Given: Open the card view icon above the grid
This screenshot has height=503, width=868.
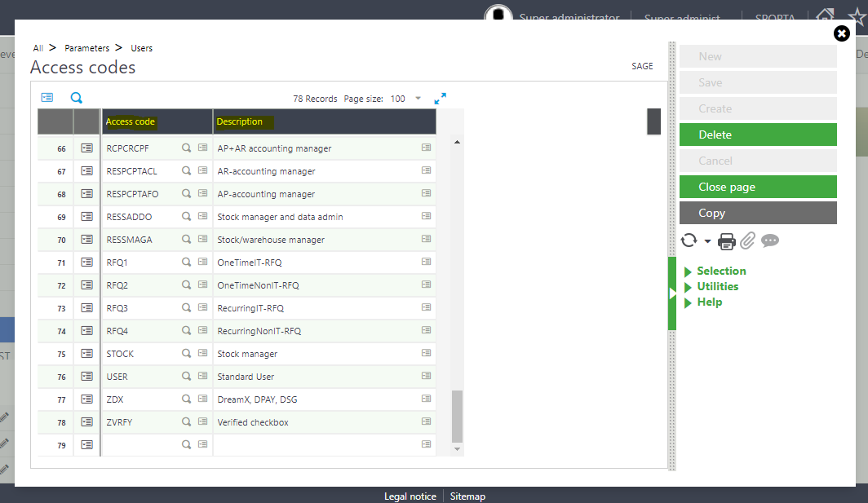Looking at the screenshot, I should [47, 98].
